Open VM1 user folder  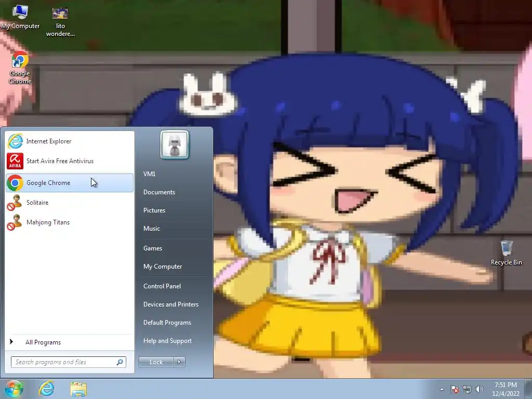(149, 174)
